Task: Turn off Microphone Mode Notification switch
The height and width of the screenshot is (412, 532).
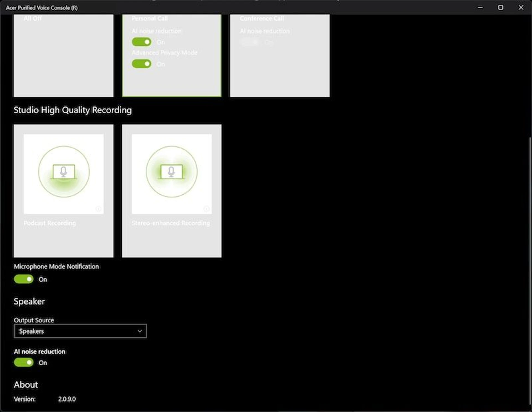Action: (24, 279)
